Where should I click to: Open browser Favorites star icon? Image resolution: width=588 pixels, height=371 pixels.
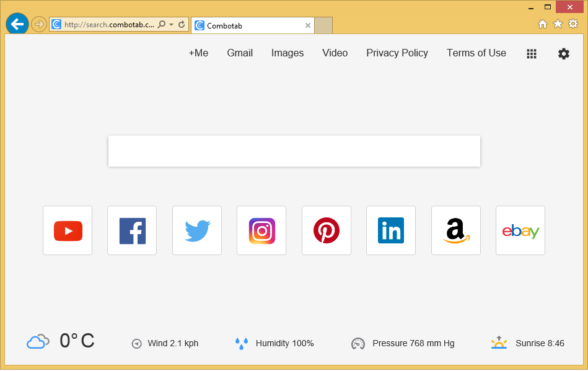coord(558,24)
